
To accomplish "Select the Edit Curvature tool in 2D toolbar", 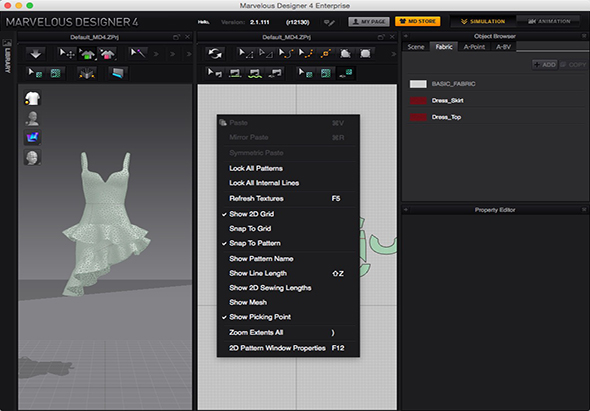I will [286, 54].
